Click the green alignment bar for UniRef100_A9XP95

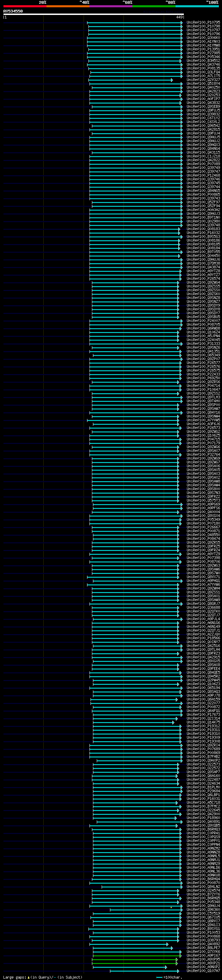tap(134, 959)
